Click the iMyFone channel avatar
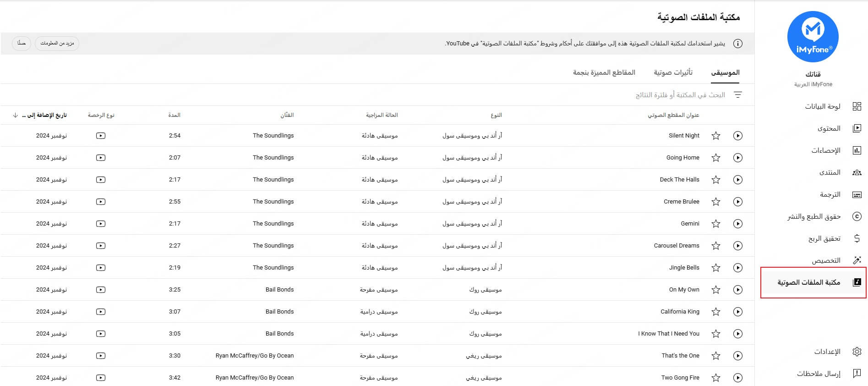Screen dimensions: 868x386 (x=813, y=37)
